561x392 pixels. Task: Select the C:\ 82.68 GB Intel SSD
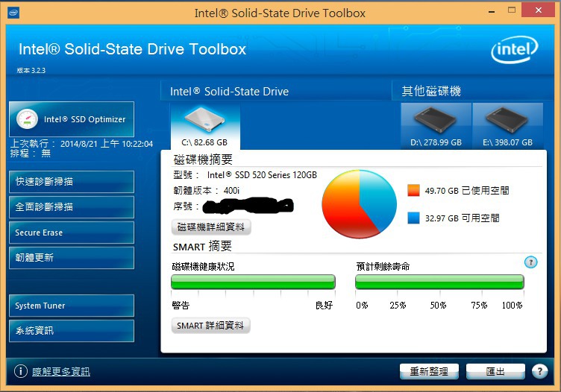pyautogui.click(x=205, y=127)
